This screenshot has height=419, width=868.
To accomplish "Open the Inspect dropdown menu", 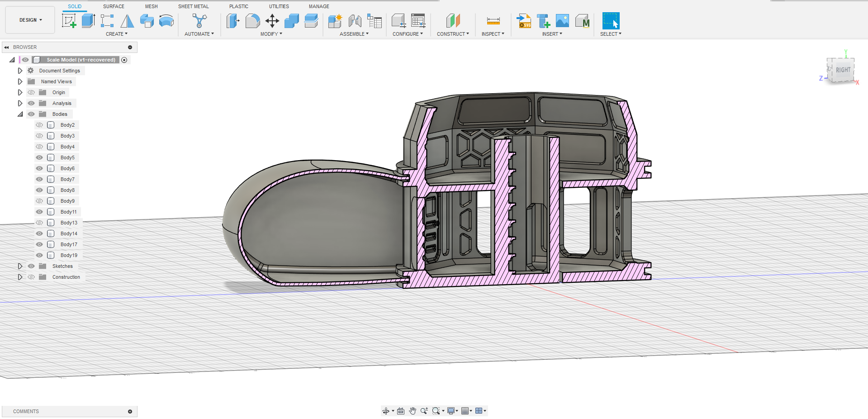I will click(493, 34).
